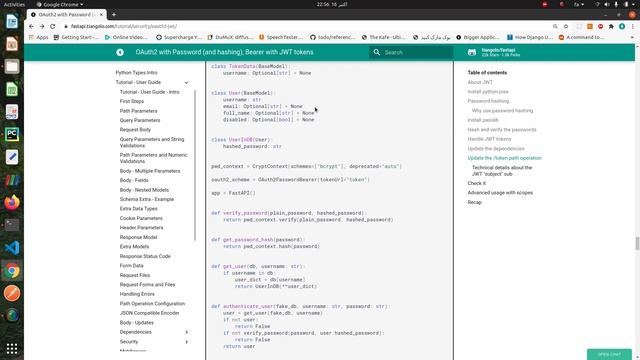640x360 pixels.
Task: Close the OAuth2 with Password tab
Action: [101, 15]
